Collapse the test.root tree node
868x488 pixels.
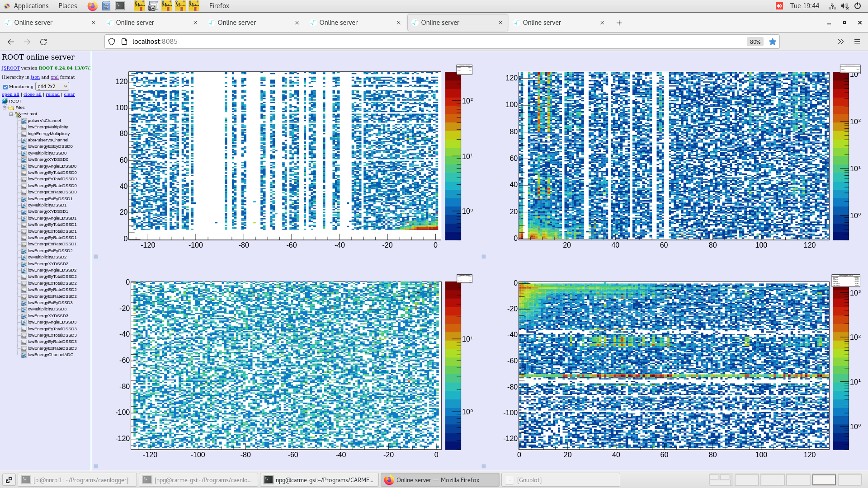pyautogui.click(x=11, y=114)
